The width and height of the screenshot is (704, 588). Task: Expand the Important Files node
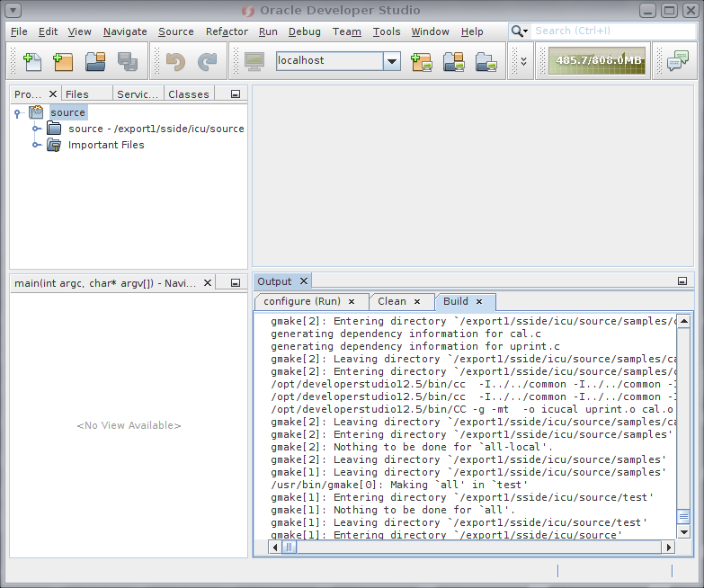tap(37, 145)
